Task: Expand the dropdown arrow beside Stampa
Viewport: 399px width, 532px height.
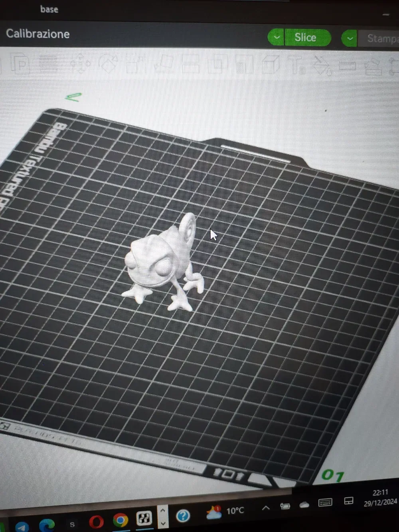Action: pos(350,39)
